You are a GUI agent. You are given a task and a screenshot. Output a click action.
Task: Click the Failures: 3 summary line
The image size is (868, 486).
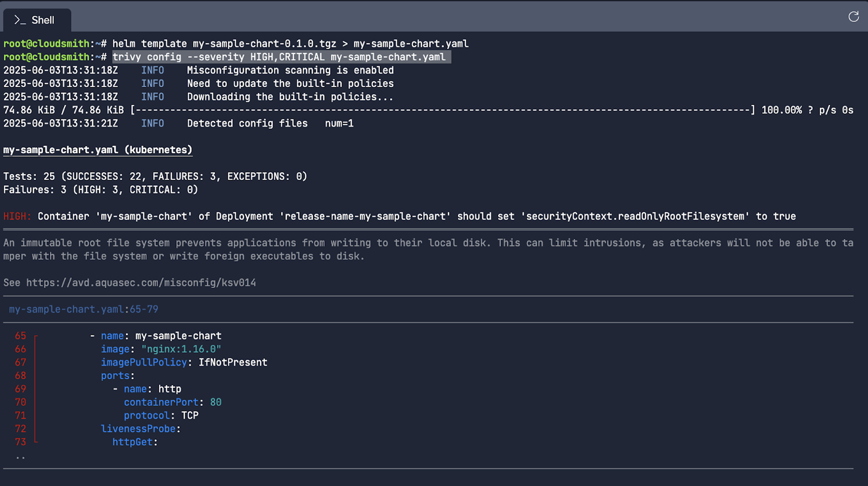101,190
